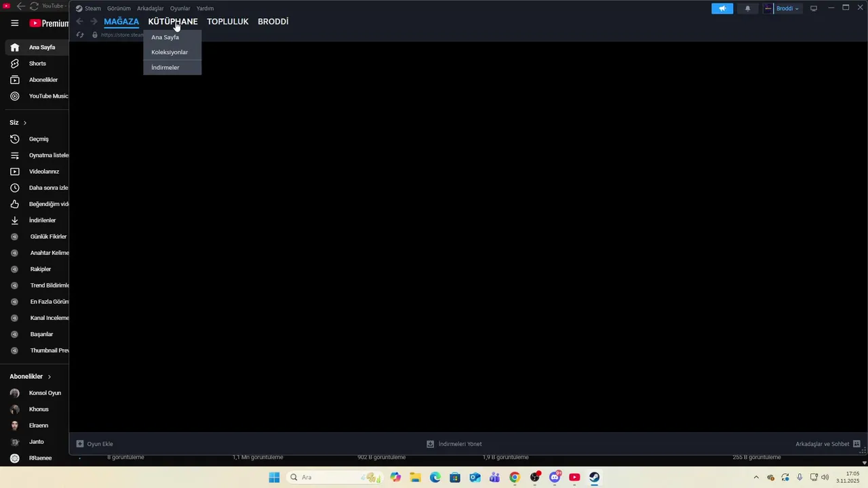
Task: Click the Windows taskbar Ara search box
Action: click(334, 477)
